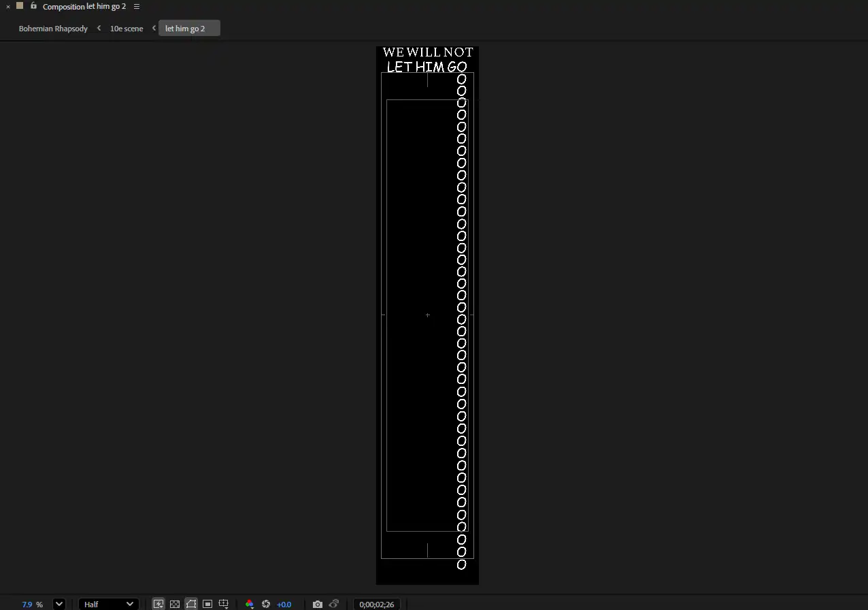Viewport: 868px width, 610px height.
Task: Switch to the 10e scene breadcrumb
Action: click(127, 29)
